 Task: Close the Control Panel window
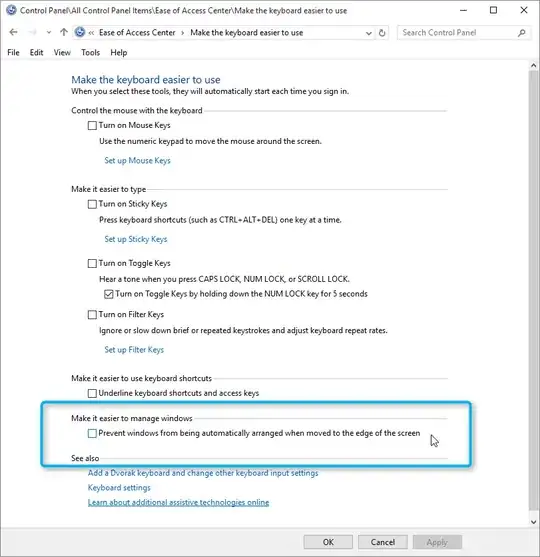(x=524, y=10)
